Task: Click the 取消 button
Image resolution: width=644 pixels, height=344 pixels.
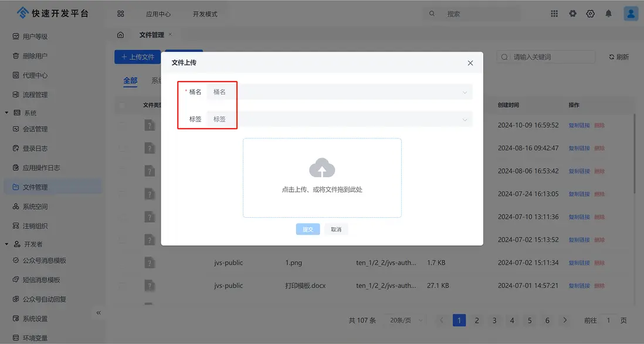Action: click(x=336, y=230)
